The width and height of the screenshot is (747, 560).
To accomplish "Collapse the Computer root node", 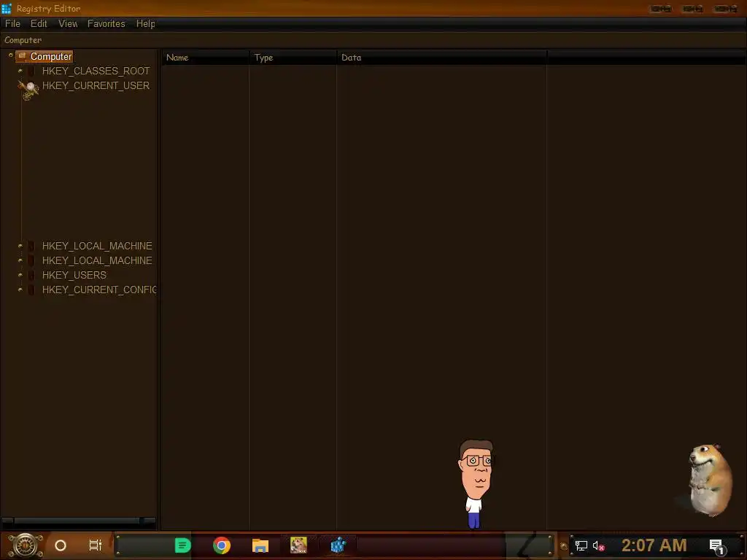I will tap(10, 55).
